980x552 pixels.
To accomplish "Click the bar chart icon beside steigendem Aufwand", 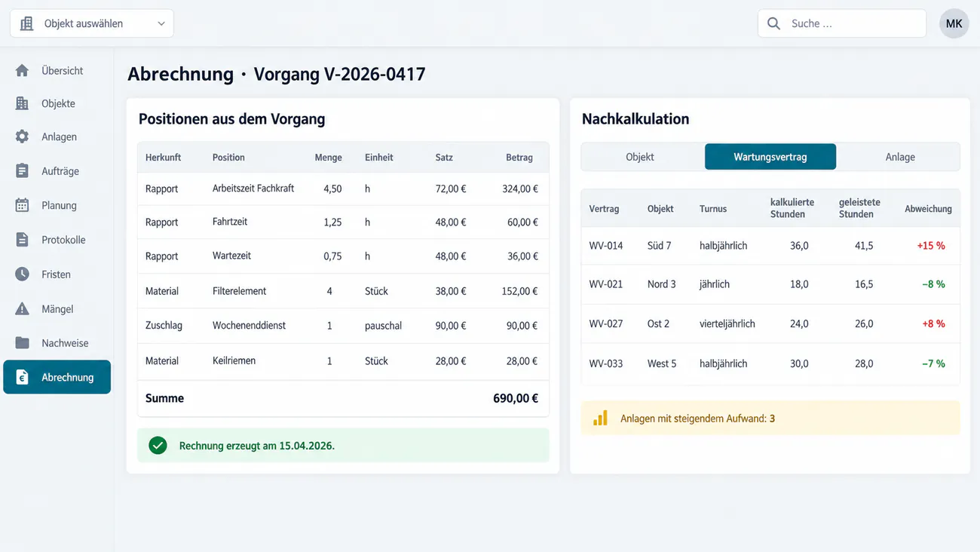I will pyautogui.click(x=600, y=418).
